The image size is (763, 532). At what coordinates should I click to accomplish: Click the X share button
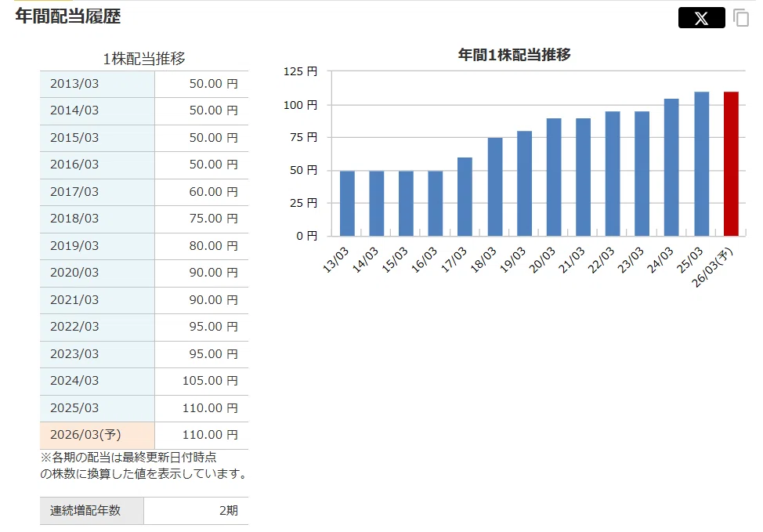coord(701,18)
